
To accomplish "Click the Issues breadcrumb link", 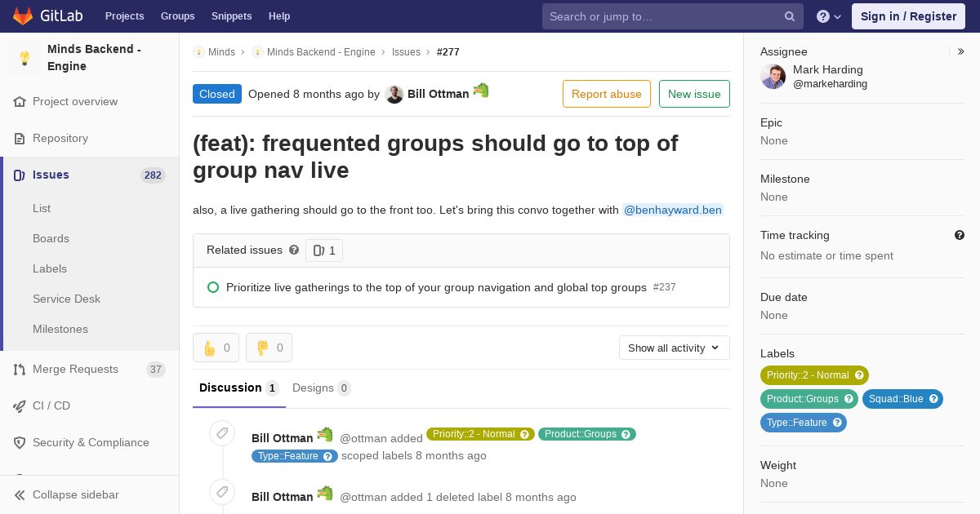I will point(406,52).
